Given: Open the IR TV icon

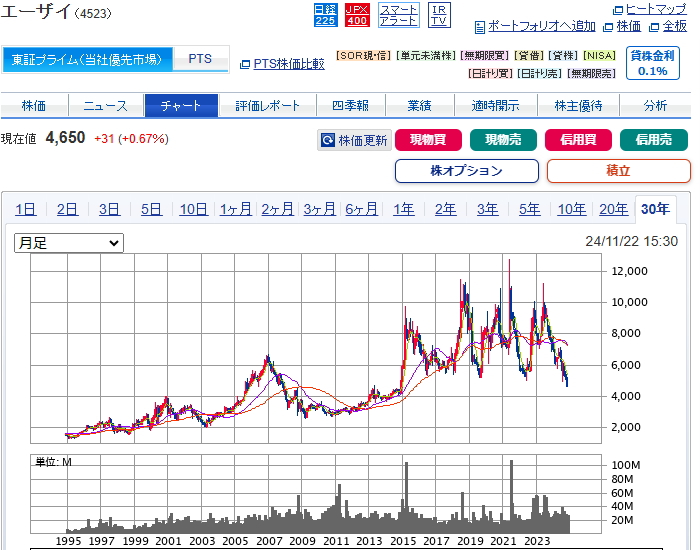Looking at the screenshot, I should pos(439,14).
